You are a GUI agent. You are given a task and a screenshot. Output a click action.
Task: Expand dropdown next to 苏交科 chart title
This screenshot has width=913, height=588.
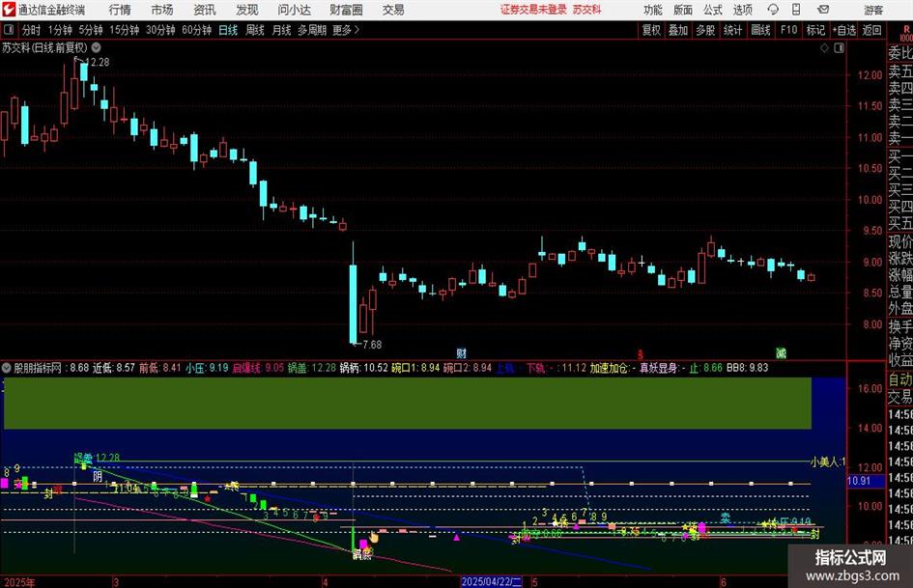pos(96,47)
